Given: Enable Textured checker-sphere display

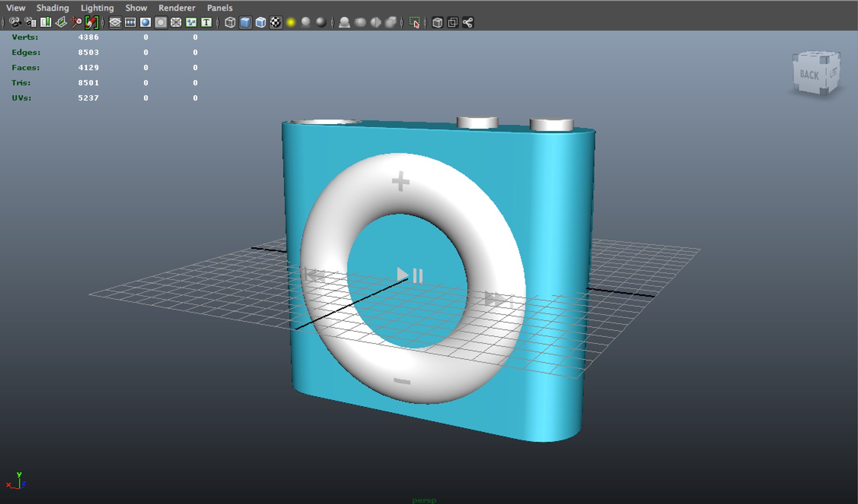Looking at the screenshot, I should [x=276, y=22].
